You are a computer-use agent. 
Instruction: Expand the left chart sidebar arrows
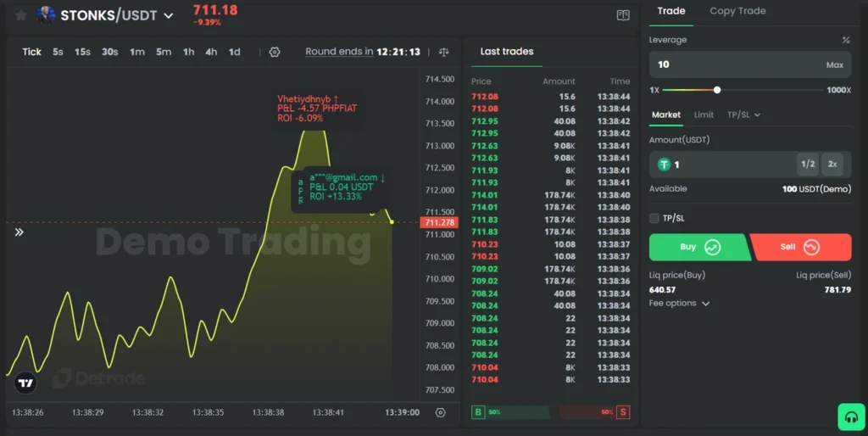[x=19, y=232]
